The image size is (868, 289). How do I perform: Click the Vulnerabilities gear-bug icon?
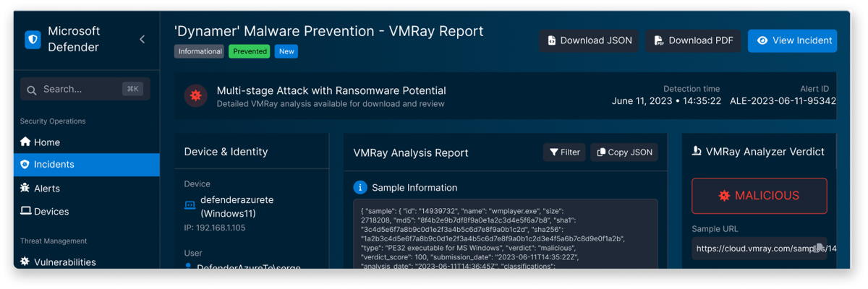25,262
